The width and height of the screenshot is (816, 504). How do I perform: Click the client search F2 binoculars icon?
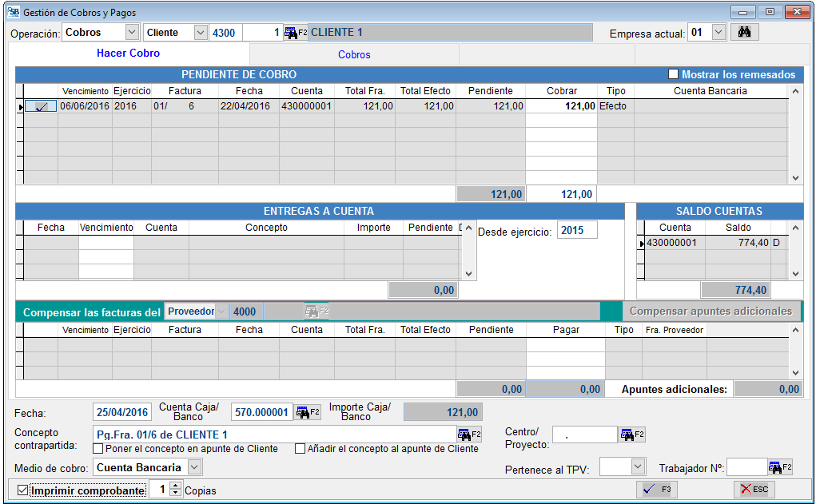[296, 33]
